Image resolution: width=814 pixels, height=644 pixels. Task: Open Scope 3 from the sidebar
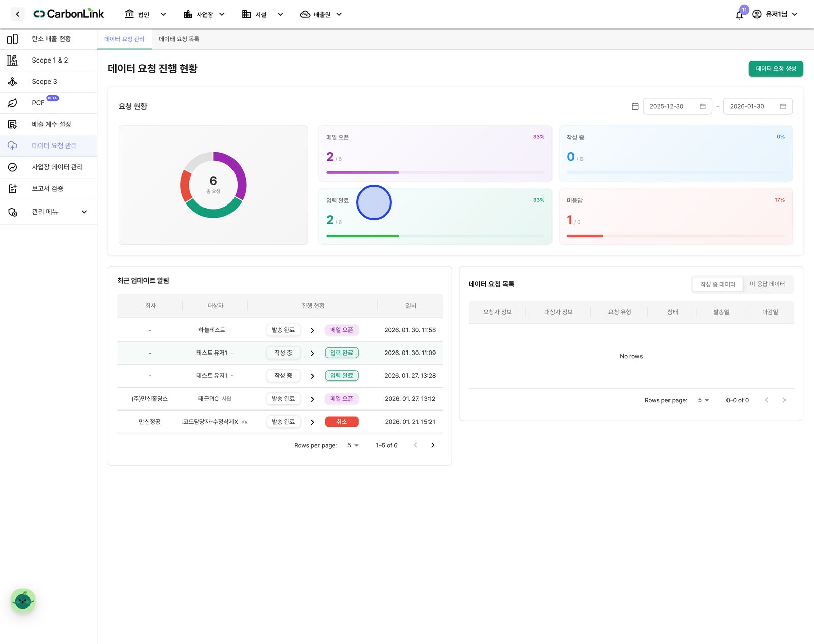click(48, 81)
